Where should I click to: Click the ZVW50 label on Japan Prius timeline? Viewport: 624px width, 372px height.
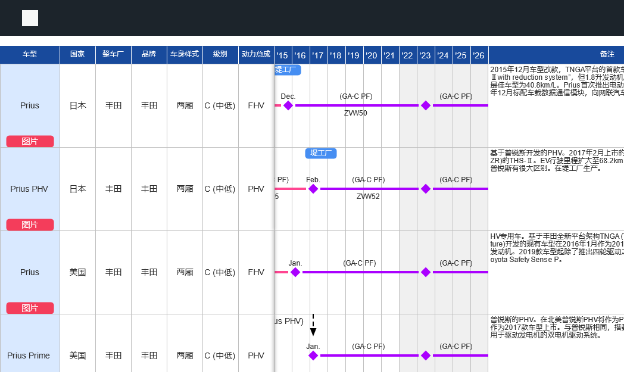coord(355,113)
